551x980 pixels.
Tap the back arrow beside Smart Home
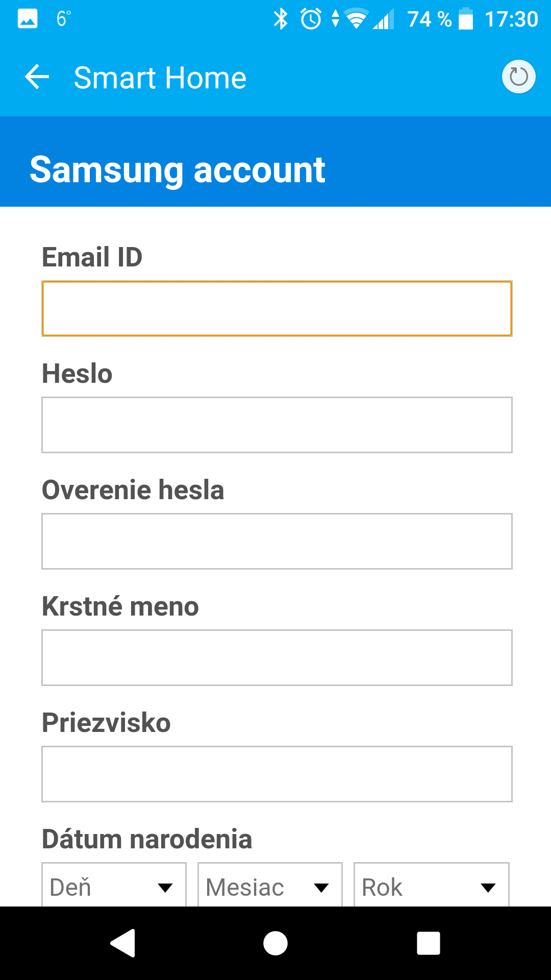(37, 78)
